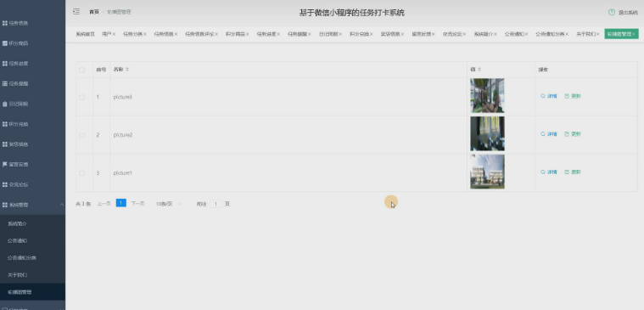The image size is (644, 310).
Task: Close the 积分兑换 tab with its x
Action: 372,34
